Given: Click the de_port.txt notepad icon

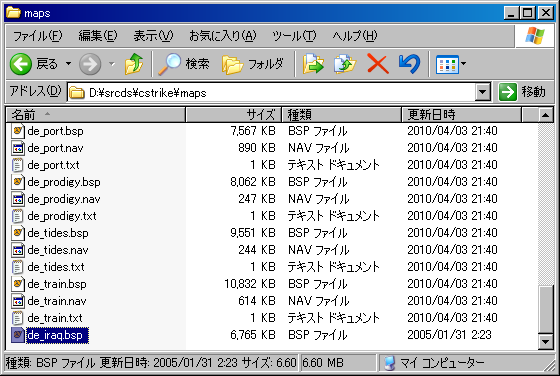Looking at the screenshot, I should (17, 165).
